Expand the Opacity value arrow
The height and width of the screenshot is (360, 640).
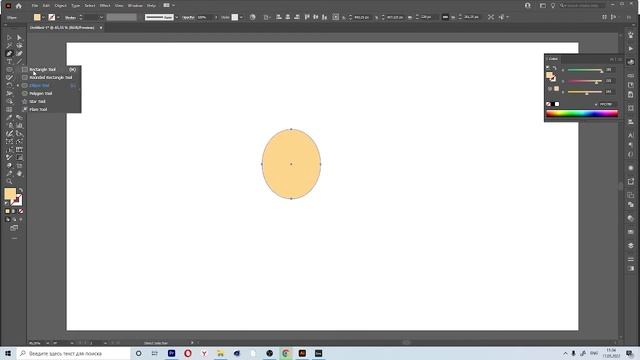tap(216, 18)
